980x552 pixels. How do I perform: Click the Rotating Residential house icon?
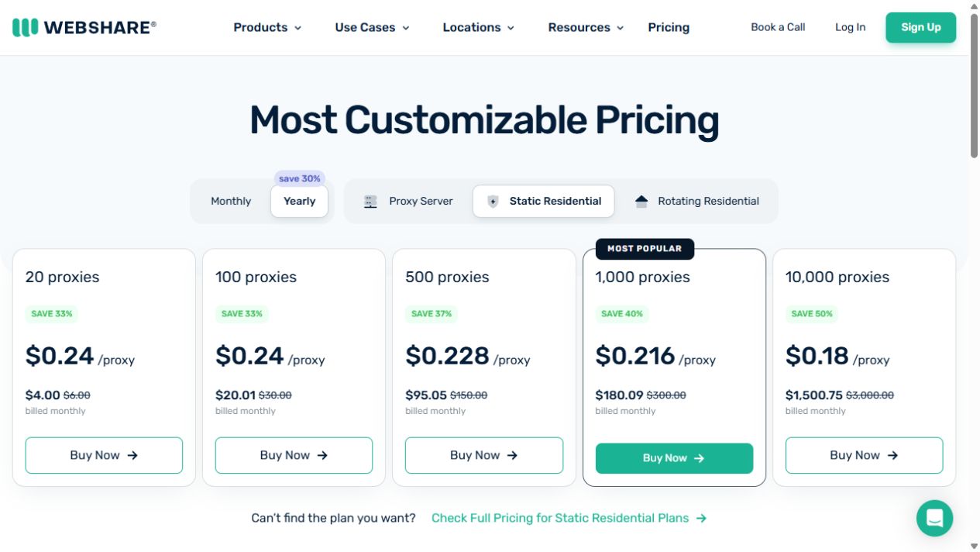641,202
